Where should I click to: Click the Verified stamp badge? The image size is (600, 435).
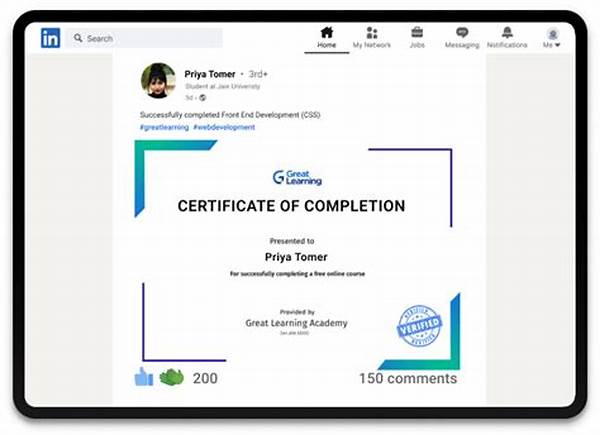point(419,326)
